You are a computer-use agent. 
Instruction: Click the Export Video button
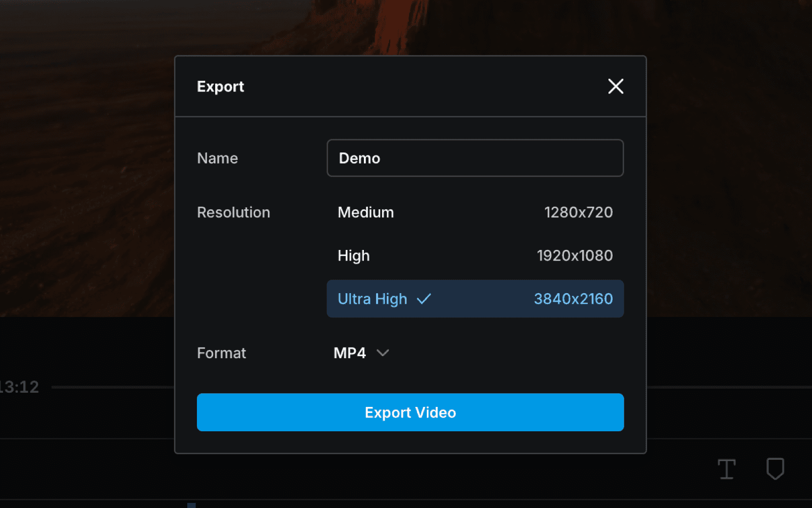tap(410, 412)
